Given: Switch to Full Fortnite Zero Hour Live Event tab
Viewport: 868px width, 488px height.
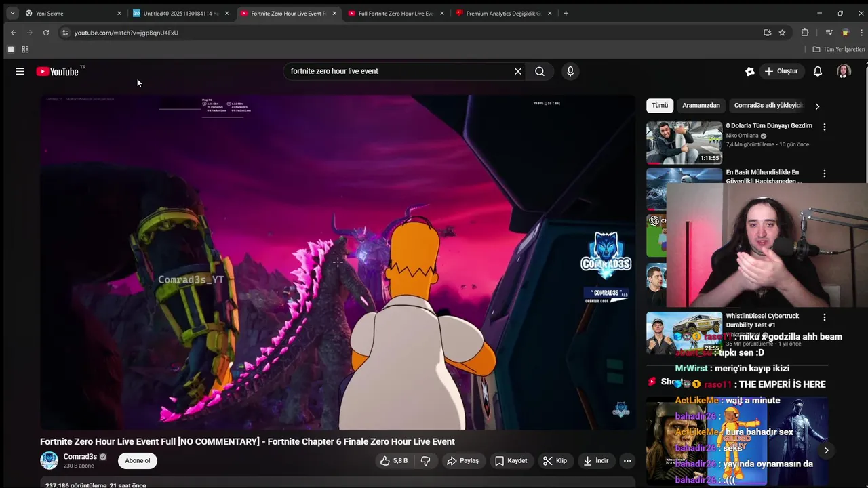Looking at the screenshot, I should point(396,13).
